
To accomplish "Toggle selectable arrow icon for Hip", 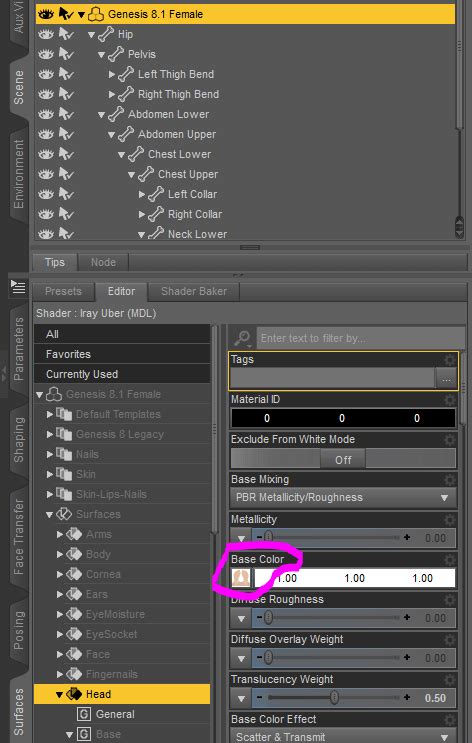I will pyautogui.click(x=66, y=34).
